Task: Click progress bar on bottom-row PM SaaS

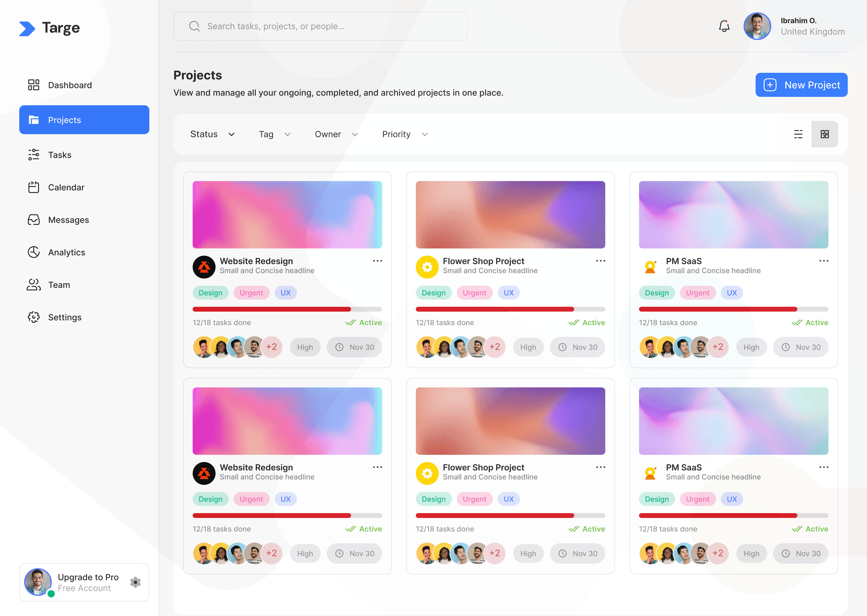Action: [733, 516]
